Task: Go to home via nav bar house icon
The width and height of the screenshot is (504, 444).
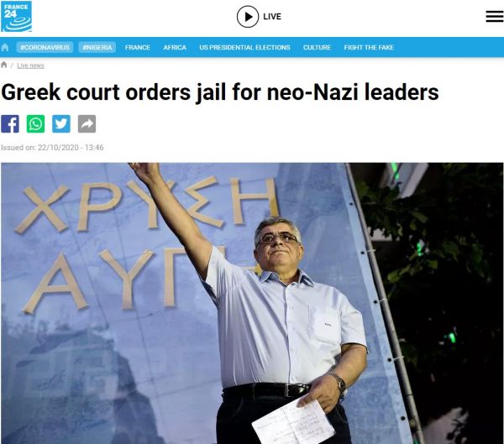Action: (5, 48)
